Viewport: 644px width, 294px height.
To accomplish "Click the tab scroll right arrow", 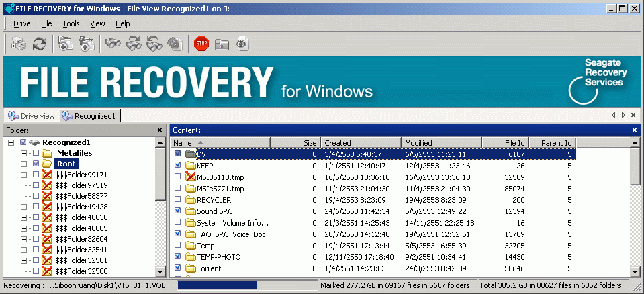I will (x=623, y=116).
